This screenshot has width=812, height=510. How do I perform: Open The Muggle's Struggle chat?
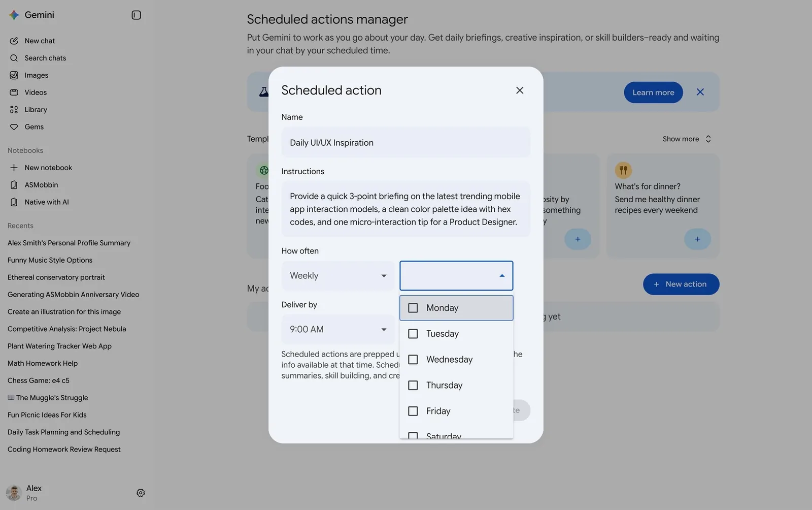click(48, 398)
